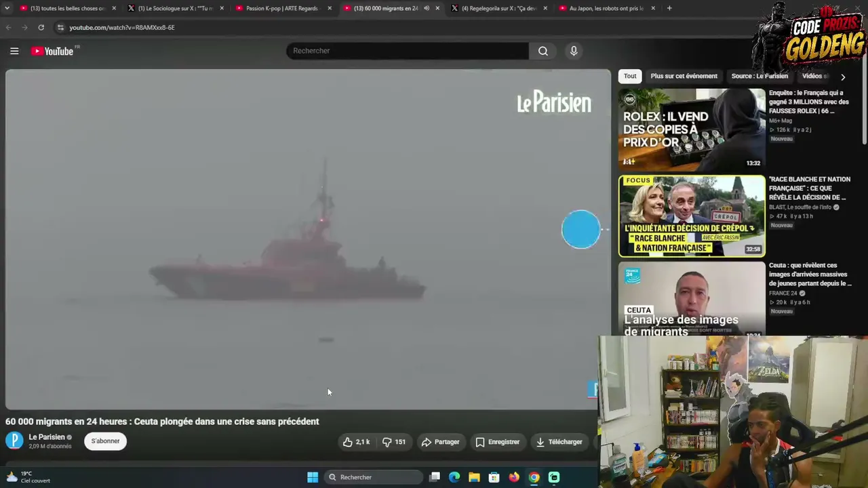868x488 pixels.
Task: Focus the YouTube Rechercher search field
Action: coord(407,51)
